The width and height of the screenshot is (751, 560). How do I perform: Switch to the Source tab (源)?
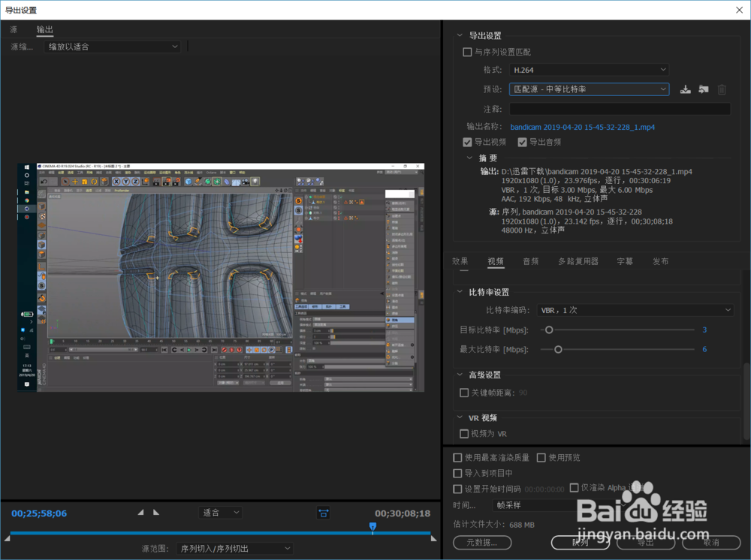[x=14, y=30]
